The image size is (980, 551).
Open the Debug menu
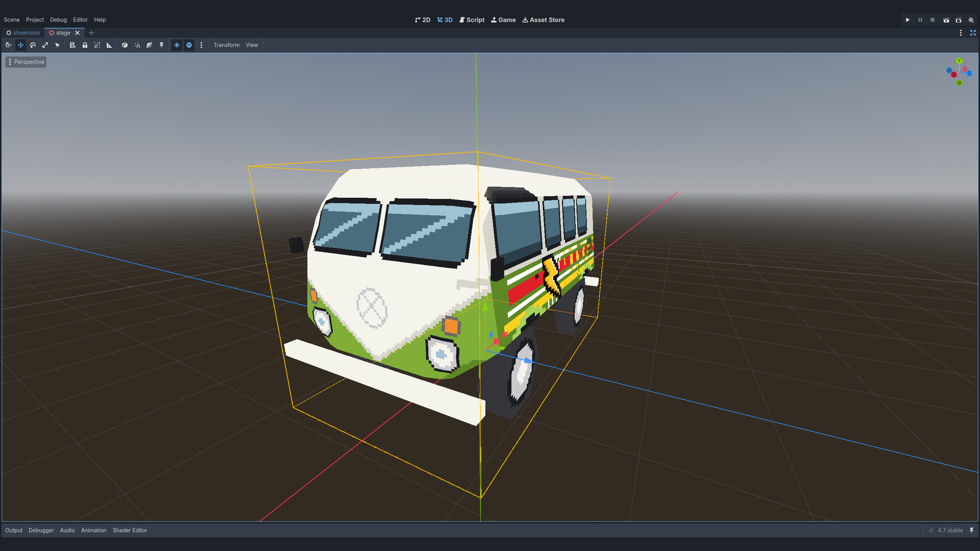pyautogui.click(x=58, y=20)
